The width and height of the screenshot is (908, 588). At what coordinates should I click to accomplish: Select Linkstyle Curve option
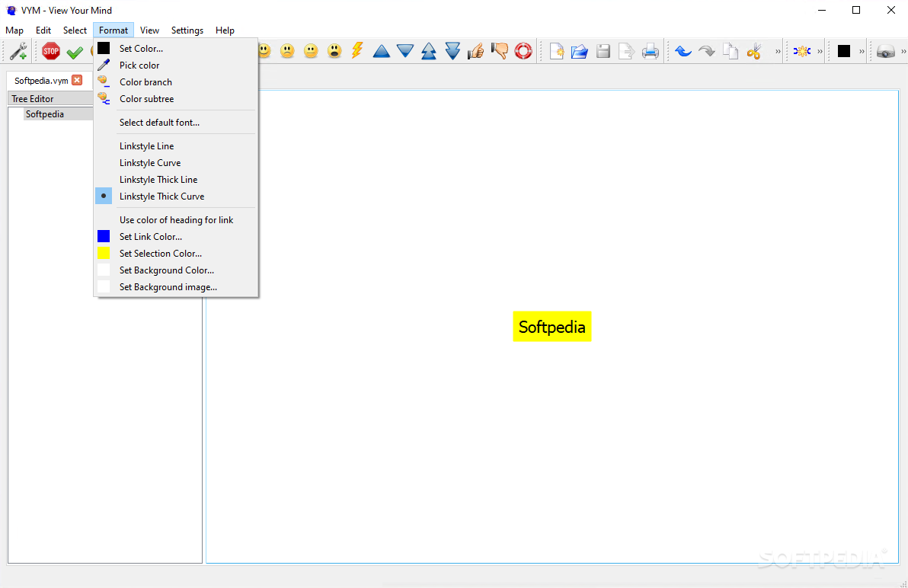click(x=175, y=163)
